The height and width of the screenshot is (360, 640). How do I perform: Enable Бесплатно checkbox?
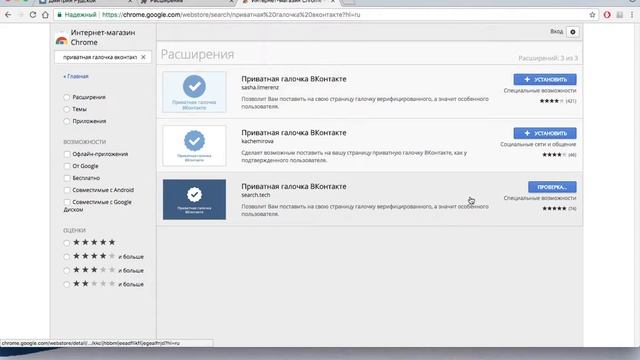pos(67,178)
